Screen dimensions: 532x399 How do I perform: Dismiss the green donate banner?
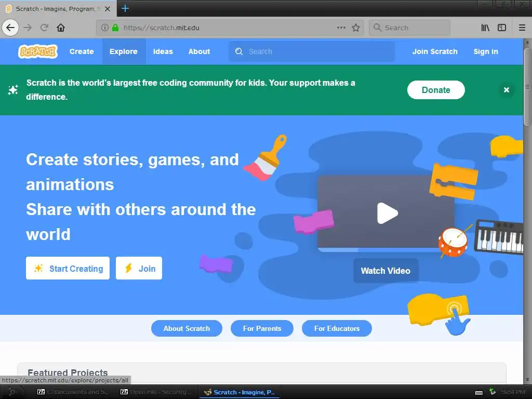[x=506, y=90]
